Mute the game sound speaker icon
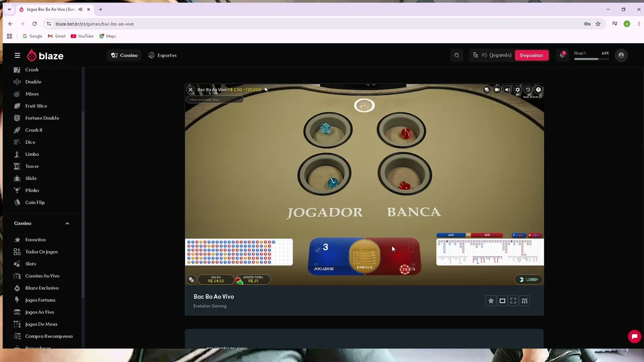The image size is (644, 362). click(x=507, y=89)
